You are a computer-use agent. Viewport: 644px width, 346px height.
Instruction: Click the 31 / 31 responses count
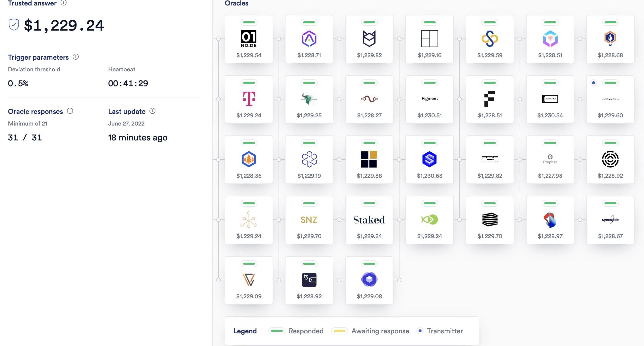pyautogui.click(x=25, y=137)
